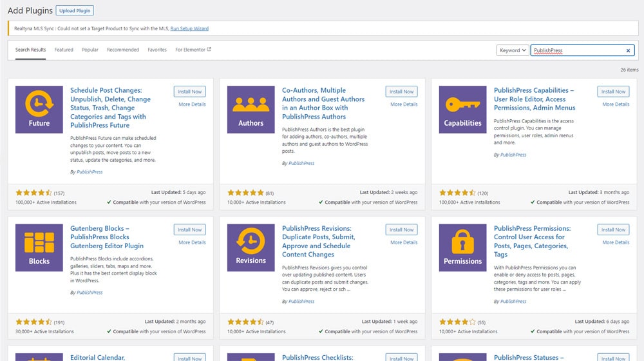Open the Schedule Post Changes plugin title

(x=111, y=108)
